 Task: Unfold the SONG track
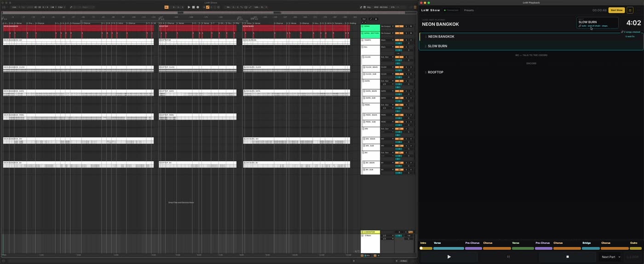(362, 26)
